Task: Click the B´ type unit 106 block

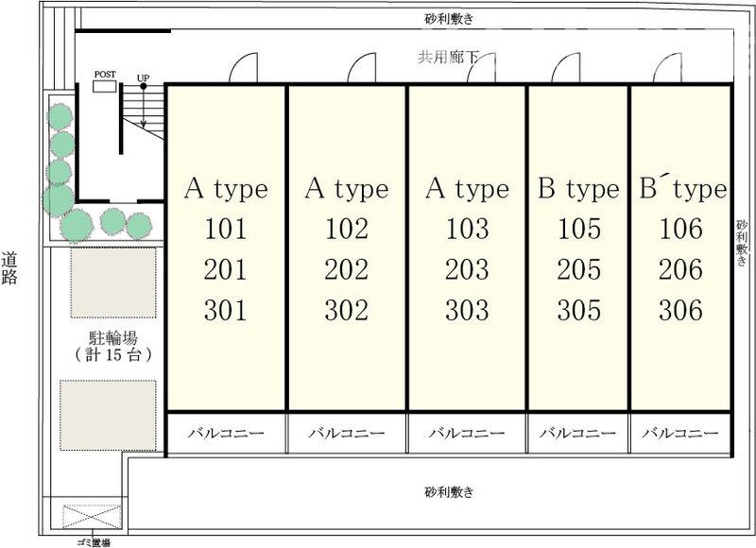Action: (682, 246)
